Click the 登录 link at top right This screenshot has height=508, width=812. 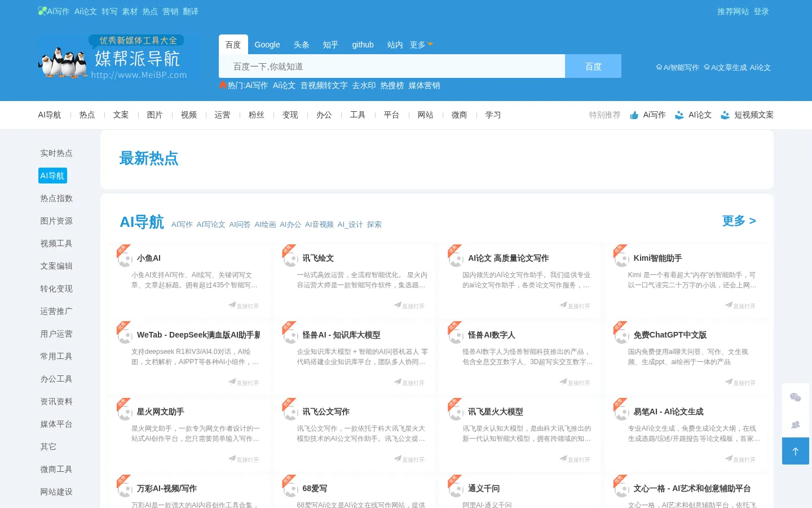761,11
